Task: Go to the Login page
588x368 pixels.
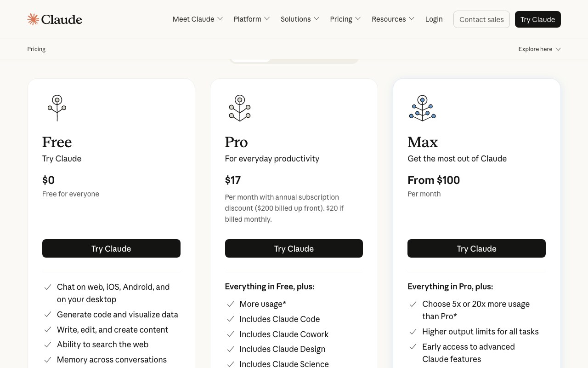Action: coord(434,19)
